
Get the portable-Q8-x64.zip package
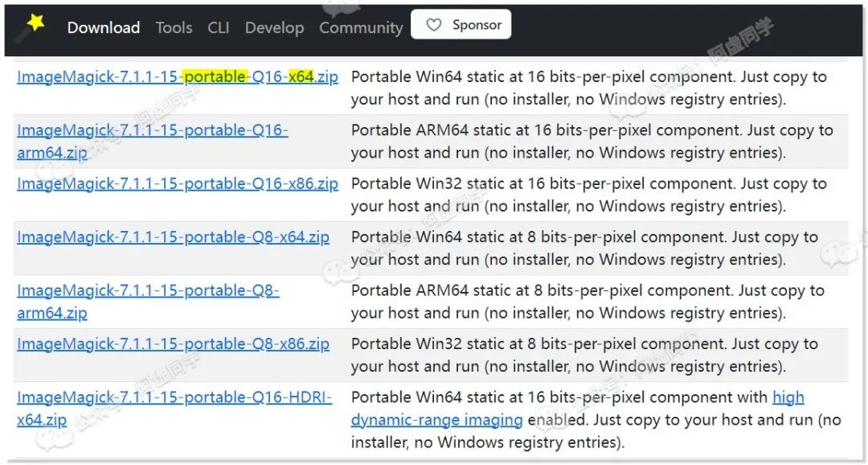click(x=173, y=237)
